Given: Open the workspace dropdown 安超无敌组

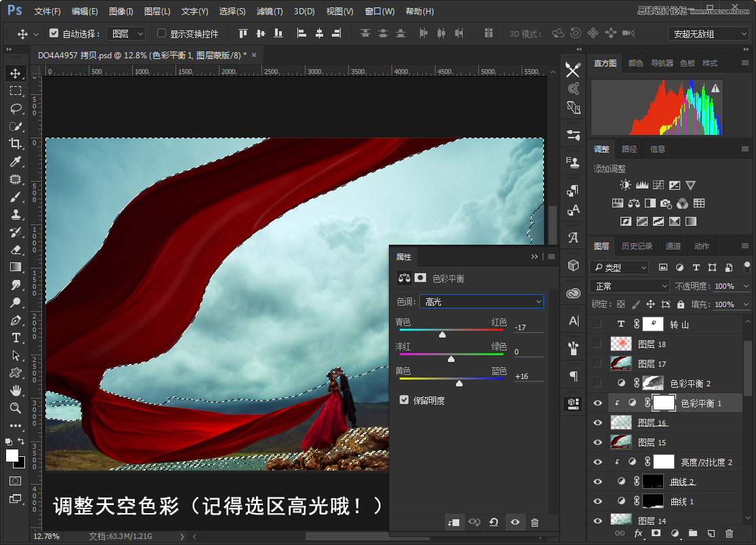Looking at the screenshot, I should pos(708,34).
